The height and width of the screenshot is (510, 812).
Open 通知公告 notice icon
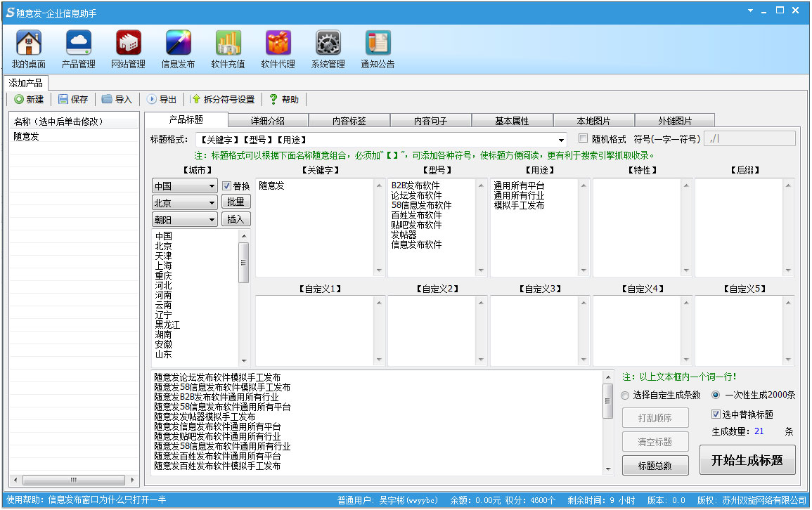point(378,44)
